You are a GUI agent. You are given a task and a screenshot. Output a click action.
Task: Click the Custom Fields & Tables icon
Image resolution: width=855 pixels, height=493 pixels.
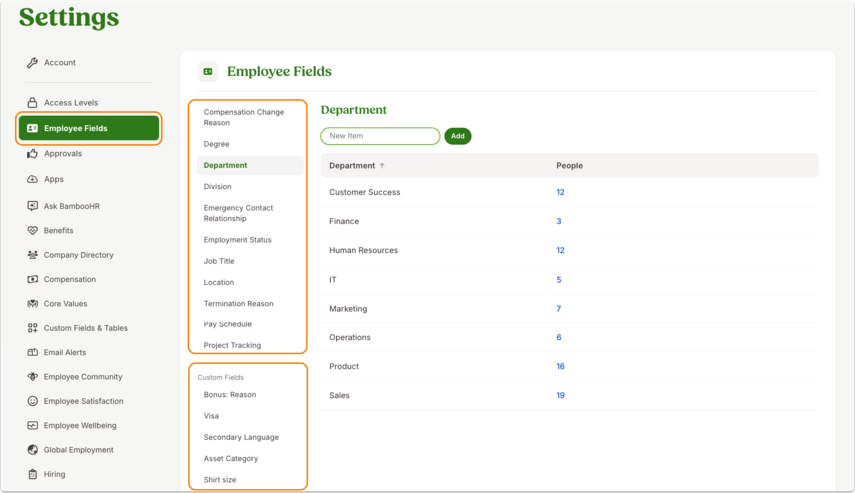[x=33, y=328]
